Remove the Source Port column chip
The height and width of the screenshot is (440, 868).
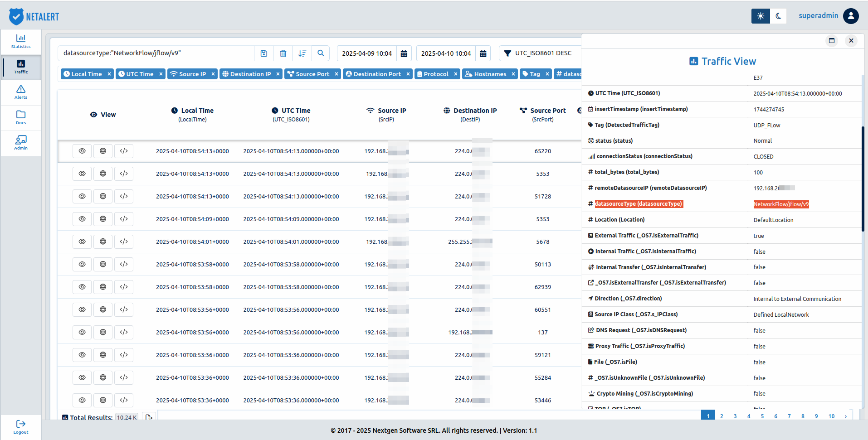(x=336, y=74)
